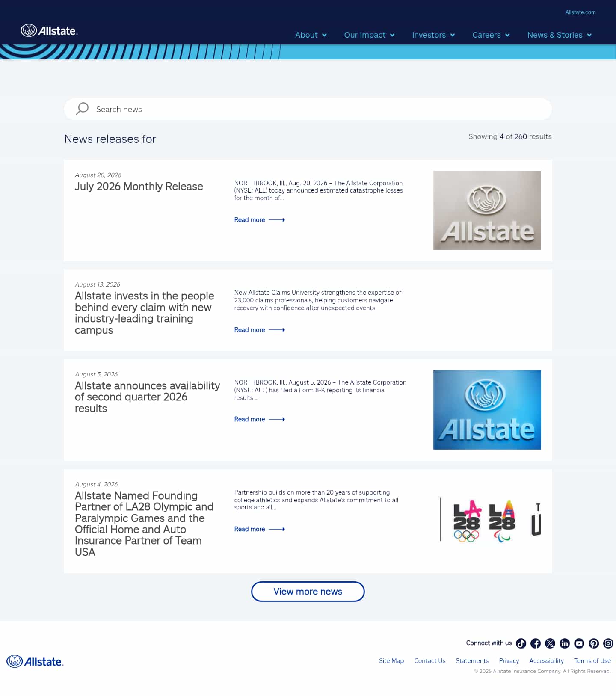
Task: Open Allstate's YouTube icon
Action: tap(579, 643)
